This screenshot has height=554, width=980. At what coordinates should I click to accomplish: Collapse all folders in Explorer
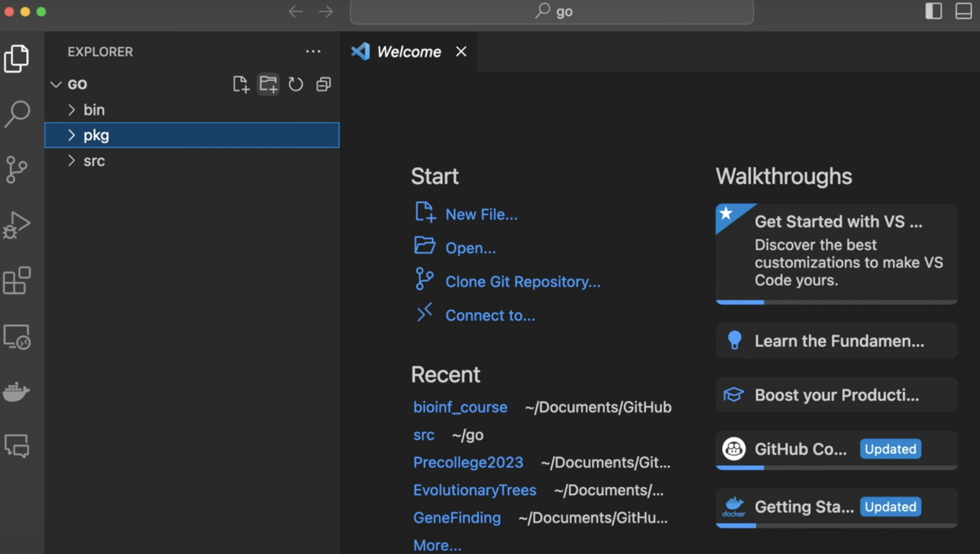tap(323, 84)
